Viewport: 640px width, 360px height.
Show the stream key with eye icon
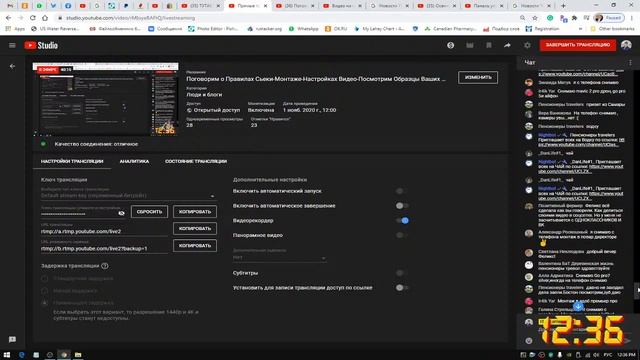[x=121, y=213]
